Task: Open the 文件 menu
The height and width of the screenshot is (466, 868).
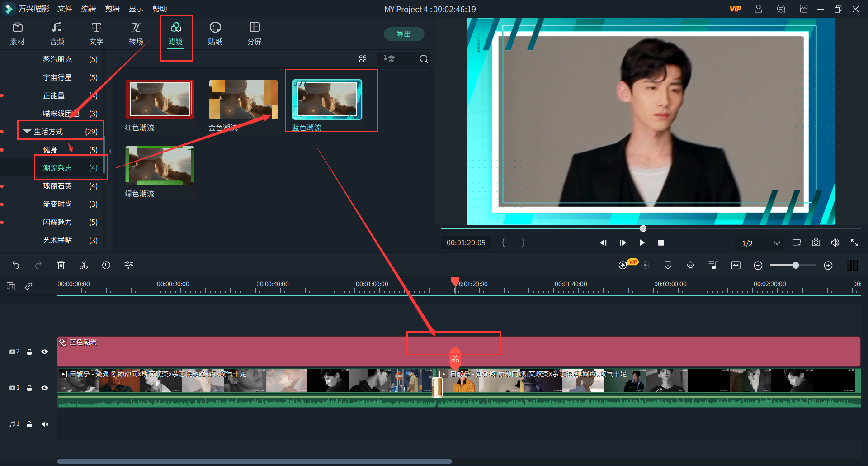Action: [65, 9]
